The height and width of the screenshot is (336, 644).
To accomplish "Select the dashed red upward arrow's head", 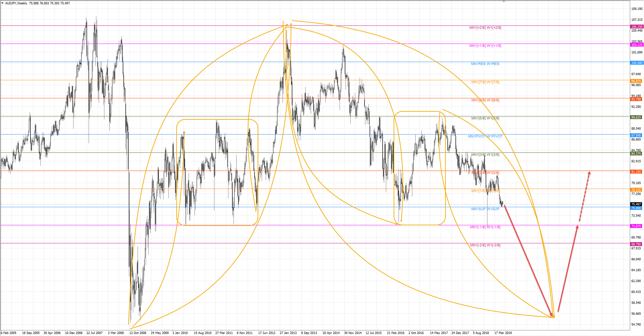I will (x=589, y=173).
